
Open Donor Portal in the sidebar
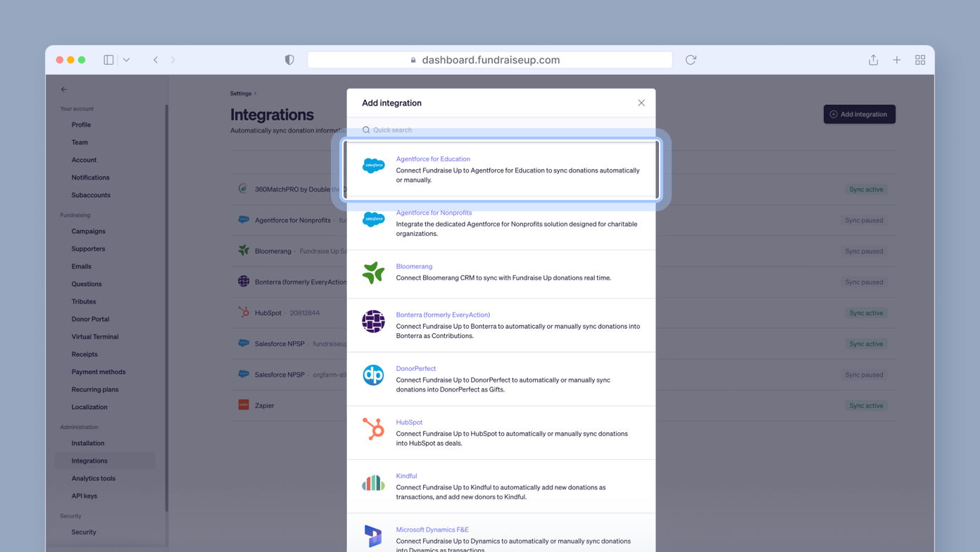[x=90, y=319]
